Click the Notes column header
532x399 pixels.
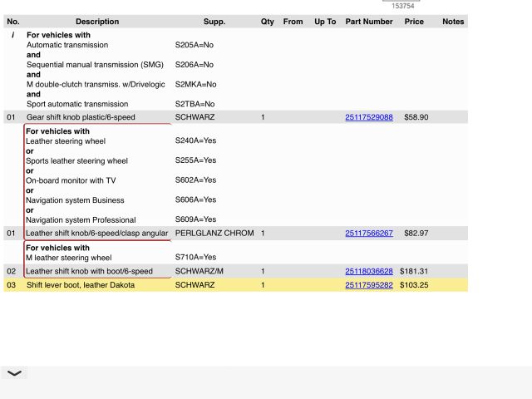pos(453,22)
